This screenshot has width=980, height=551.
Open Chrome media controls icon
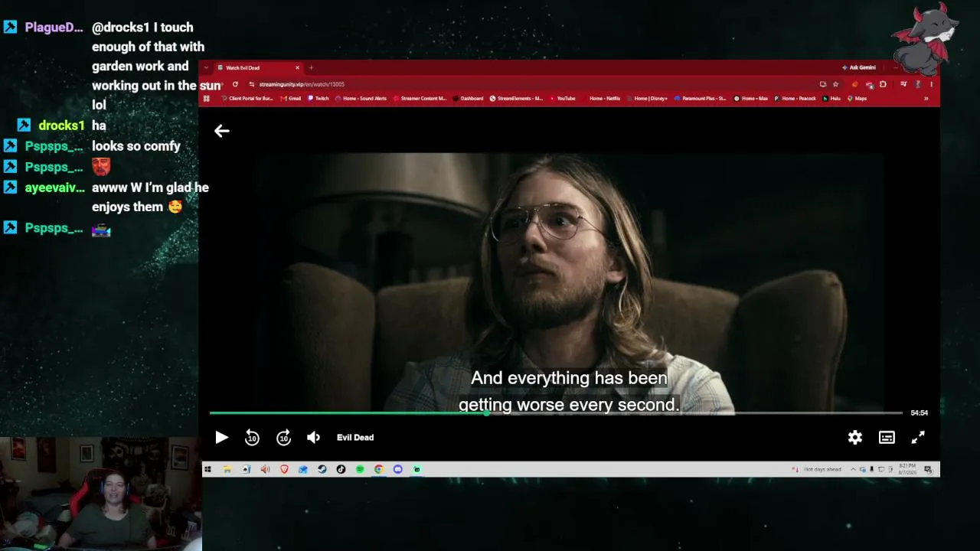pyautogui.click(x=903, y=84)
